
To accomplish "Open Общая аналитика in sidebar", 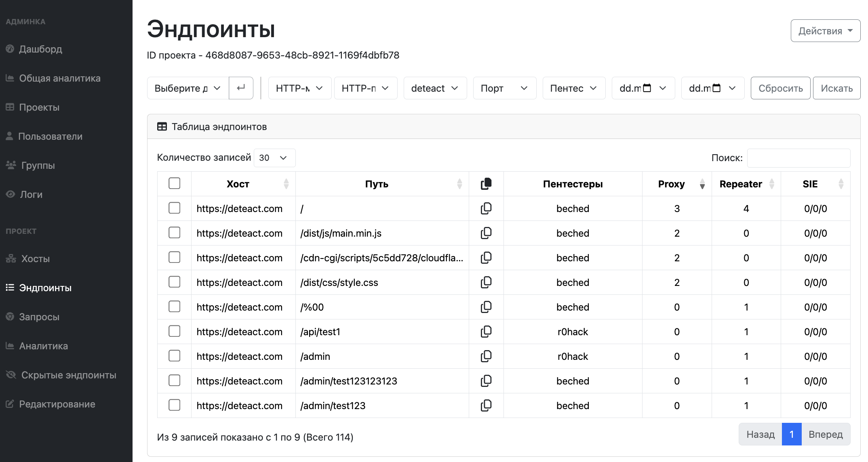I will [53, 78].
